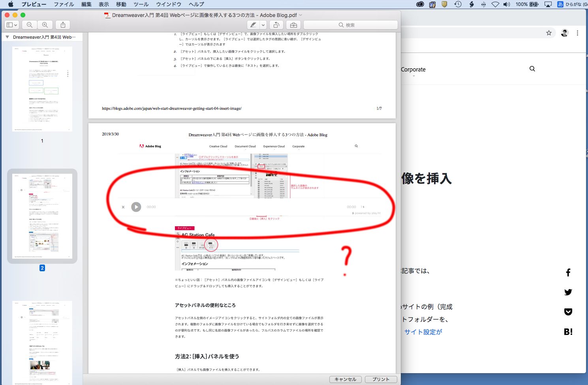Click the search magnifier in PDF page header

coord(356,146)
